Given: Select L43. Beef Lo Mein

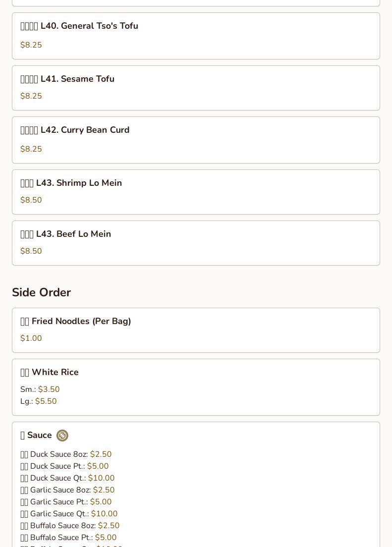Looking at the screenshot, I should coord(196,243).
